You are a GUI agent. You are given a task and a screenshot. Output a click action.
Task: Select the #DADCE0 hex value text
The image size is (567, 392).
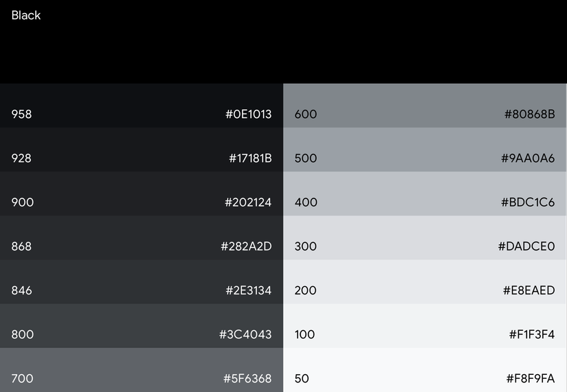(x=526, y=246)
